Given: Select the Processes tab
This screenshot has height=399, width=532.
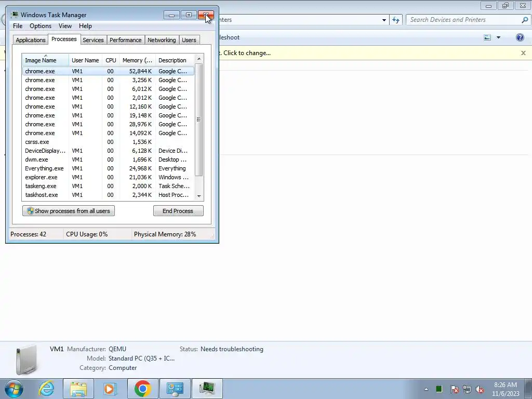Looking at the screenshot, I should point(64,39).
